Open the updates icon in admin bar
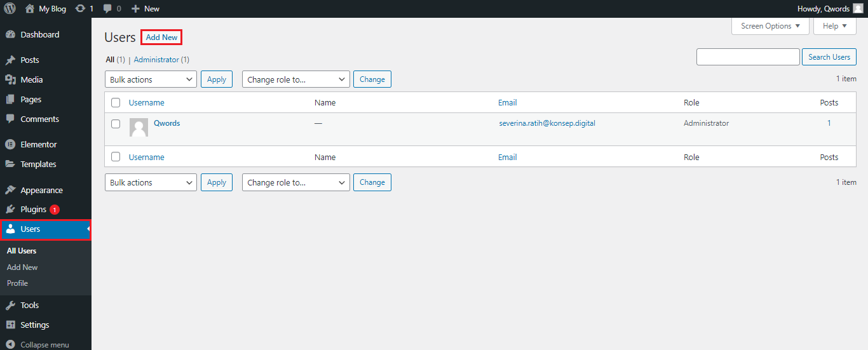Image resolution: width=868 pixels, height=350 pixels. pyautogui.click(x=80, y=9)
